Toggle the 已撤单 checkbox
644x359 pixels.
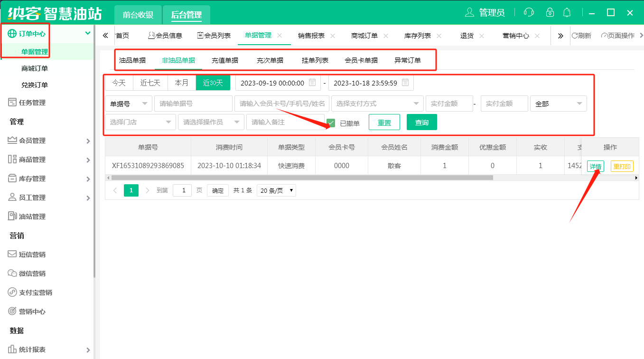click(x=331, y=123)
